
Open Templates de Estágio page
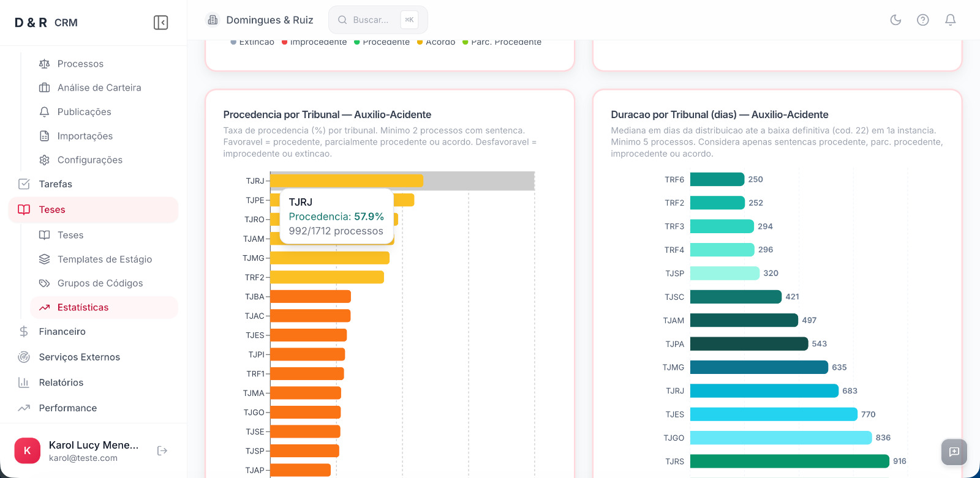pos(104,260)
